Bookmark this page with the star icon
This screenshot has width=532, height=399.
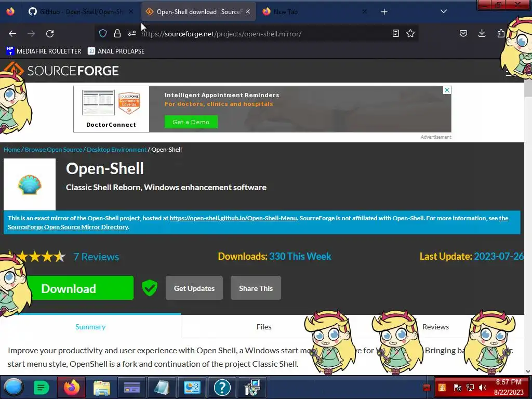click(x=410, y=33)
